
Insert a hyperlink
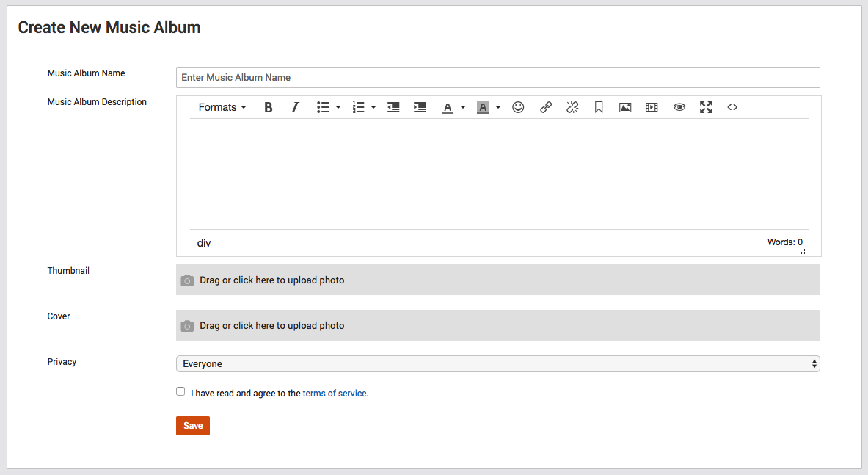click(546, 107)
